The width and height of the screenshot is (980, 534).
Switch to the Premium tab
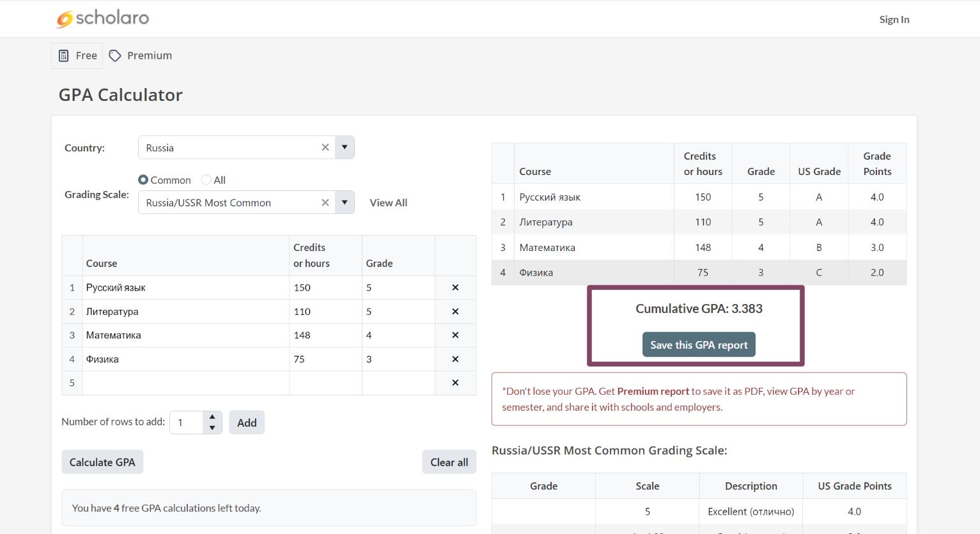[x=141, y=56]
